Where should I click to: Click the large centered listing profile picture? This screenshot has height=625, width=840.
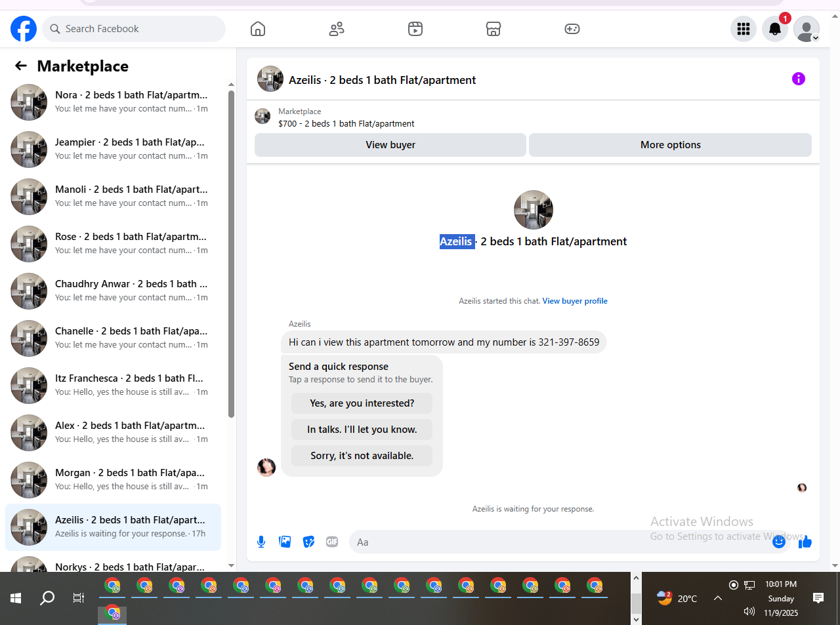click(x=534, y=210)
